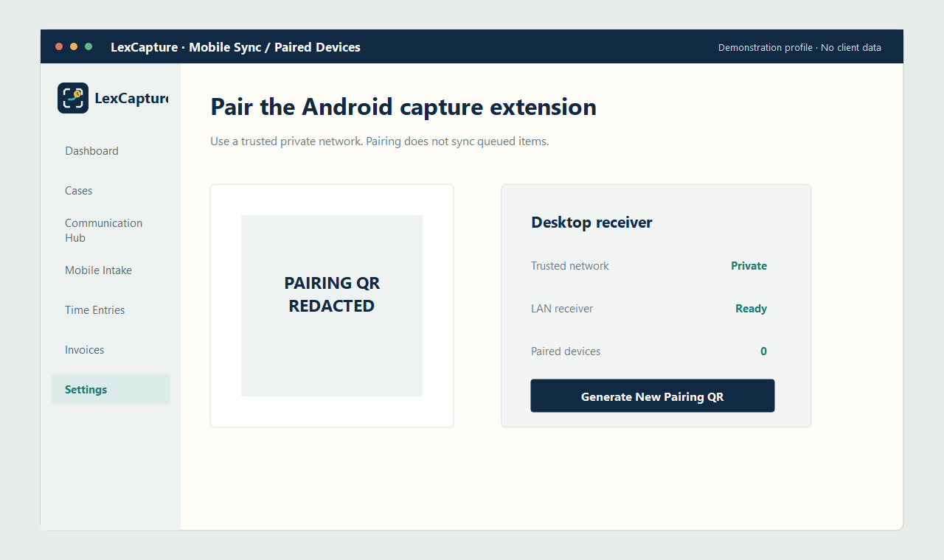This screenshot has height=560, width=944.
Task: Click the 'Ready' LAN receiver status
Action: 751,309
